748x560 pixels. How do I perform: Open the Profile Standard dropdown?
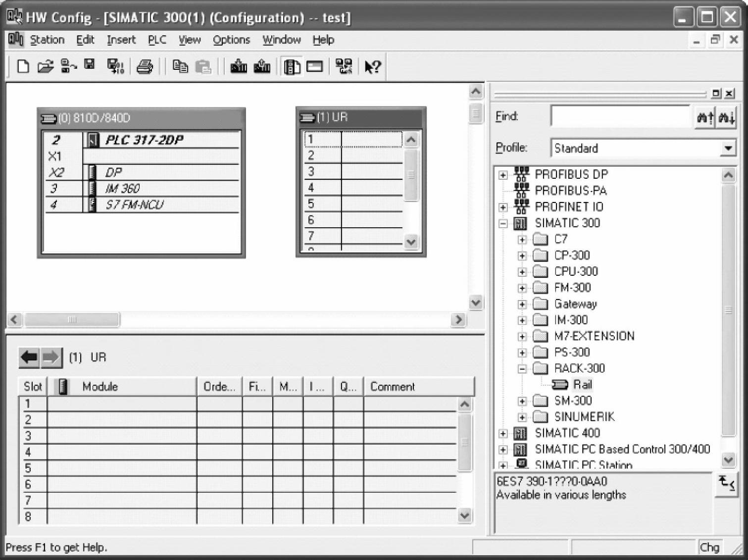[x=728, y=148]
